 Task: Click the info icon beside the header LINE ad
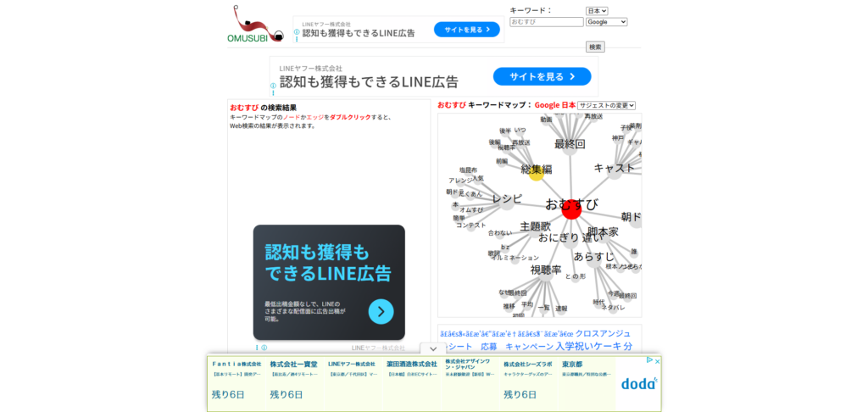point(297,32)
